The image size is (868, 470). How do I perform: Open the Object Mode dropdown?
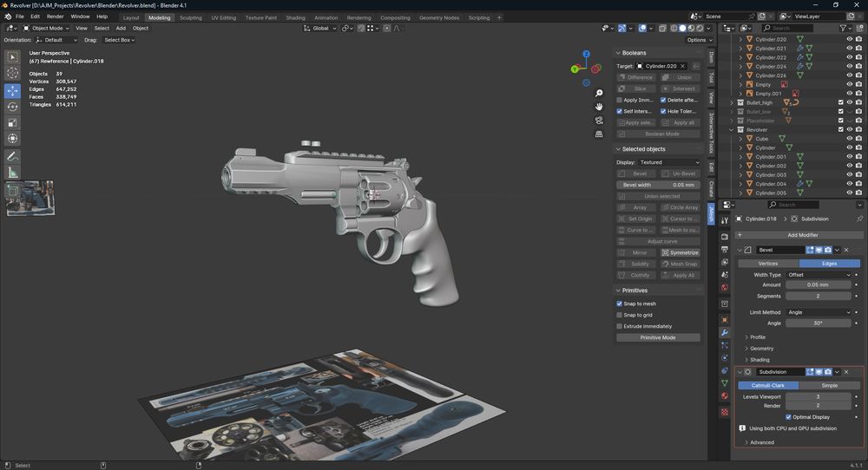click(46, 29)
